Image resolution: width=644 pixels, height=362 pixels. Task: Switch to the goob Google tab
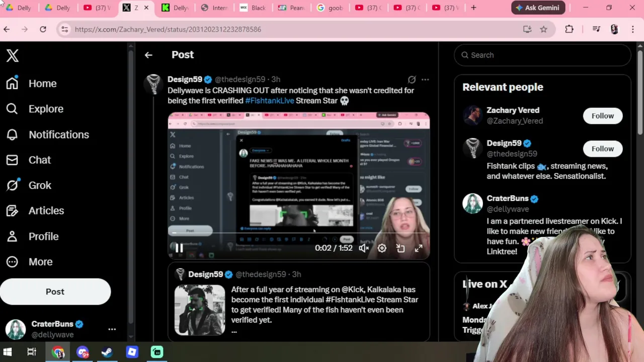tap(331, 8)
